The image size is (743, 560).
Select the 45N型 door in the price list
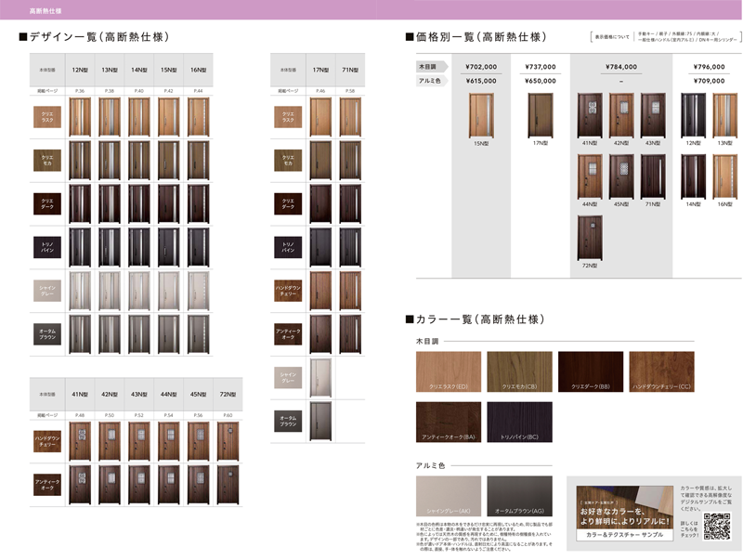coord(621,176)
